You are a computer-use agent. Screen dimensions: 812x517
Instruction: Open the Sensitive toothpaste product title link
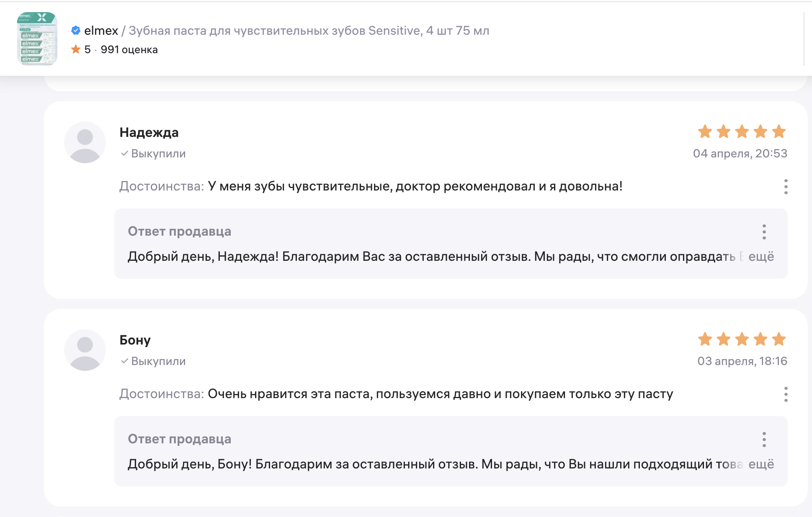pos(309,31)
